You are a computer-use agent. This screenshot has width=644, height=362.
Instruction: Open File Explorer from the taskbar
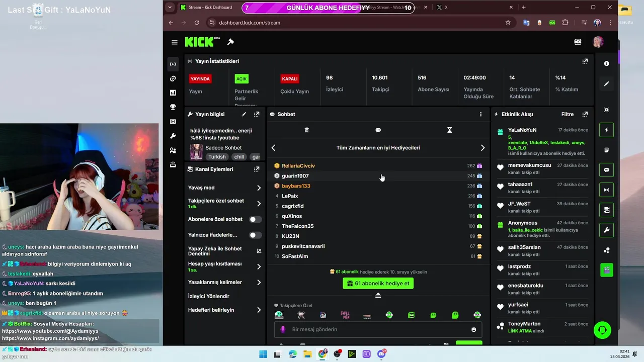pyautogui.click(x=307, y=354)
